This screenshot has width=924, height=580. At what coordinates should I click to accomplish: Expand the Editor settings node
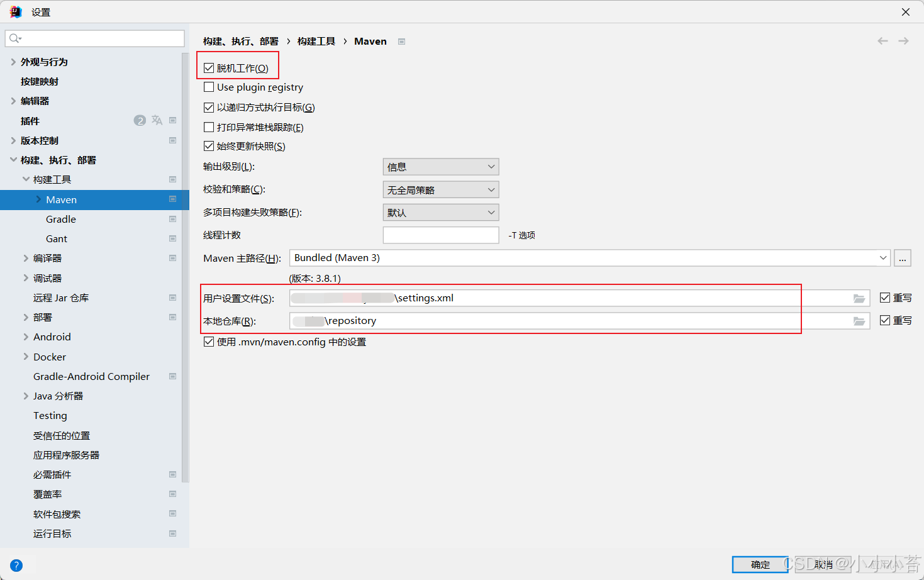13,101
